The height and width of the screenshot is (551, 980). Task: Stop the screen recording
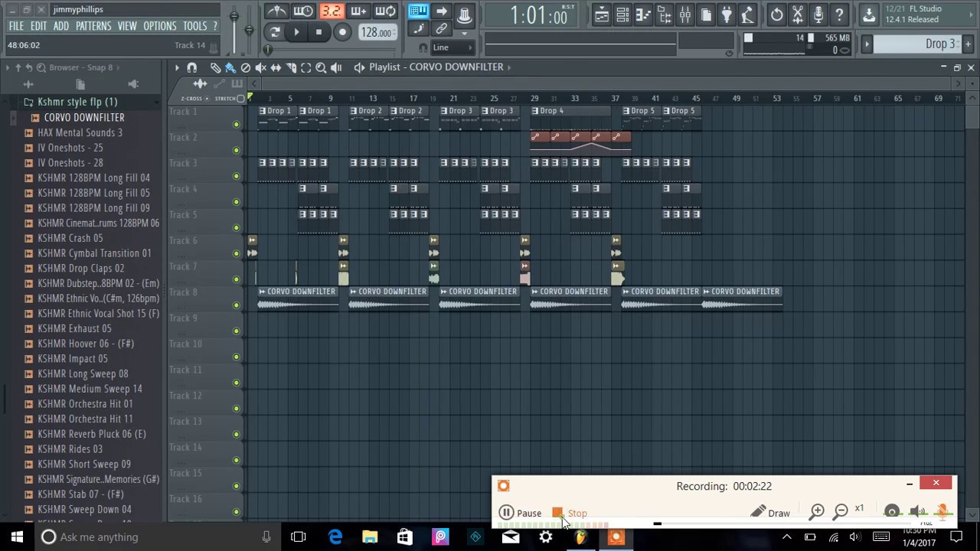pyautogui.click(x=570, y=514)
